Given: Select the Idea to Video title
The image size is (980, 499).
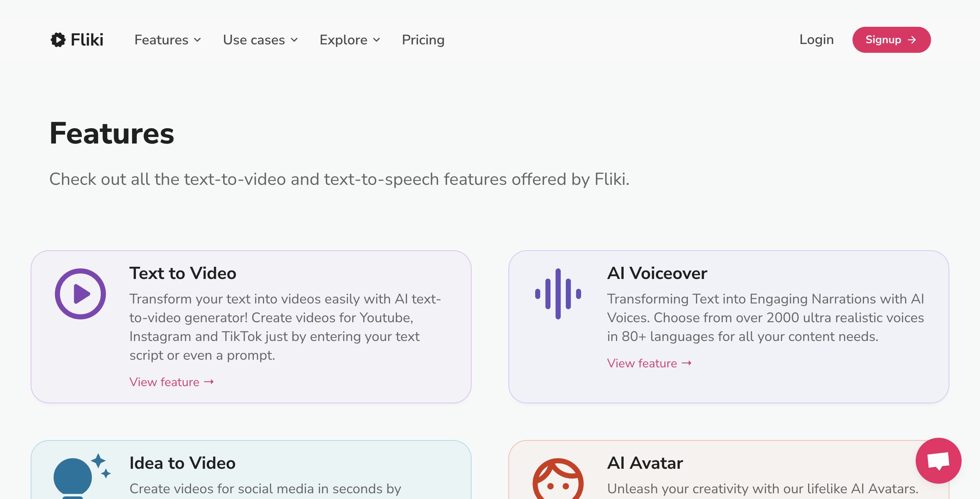Looking at the screenshot, I should pos(182,463).
